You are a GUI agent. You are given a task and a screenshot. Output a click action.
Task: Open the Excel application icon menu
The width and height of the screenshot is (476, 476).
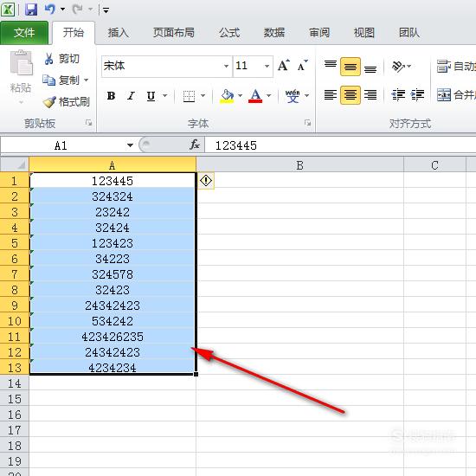(8, 10)
